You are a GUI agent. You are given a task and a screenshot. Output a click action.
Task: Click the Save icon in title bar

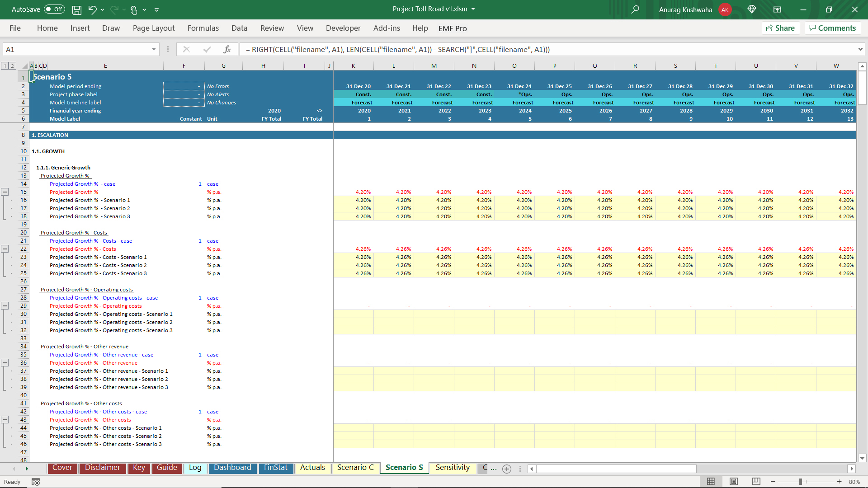(77, 9)
